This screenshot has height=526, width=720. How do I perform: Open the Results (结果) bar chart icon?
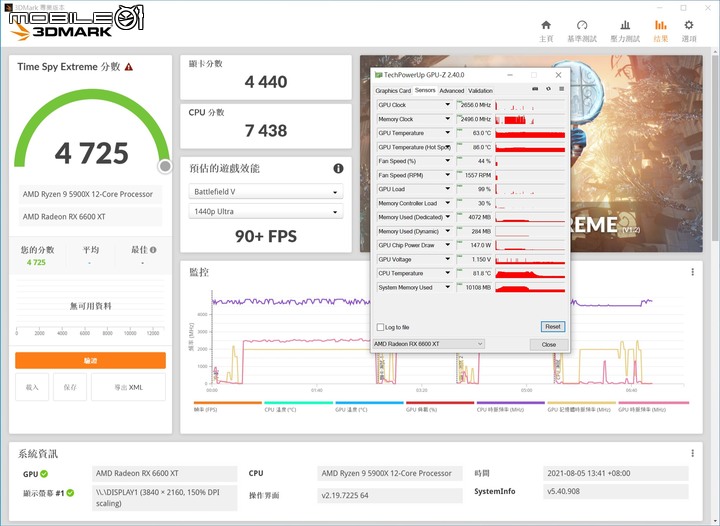661,25
